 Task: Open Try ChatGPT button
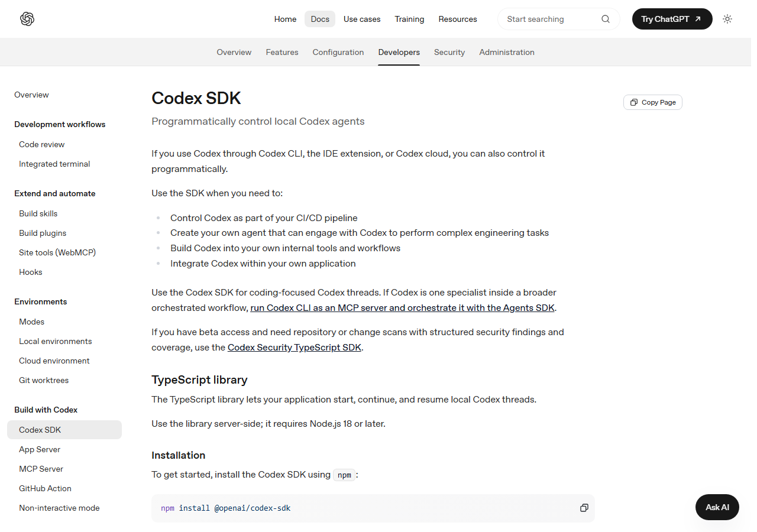pos(672,19)
